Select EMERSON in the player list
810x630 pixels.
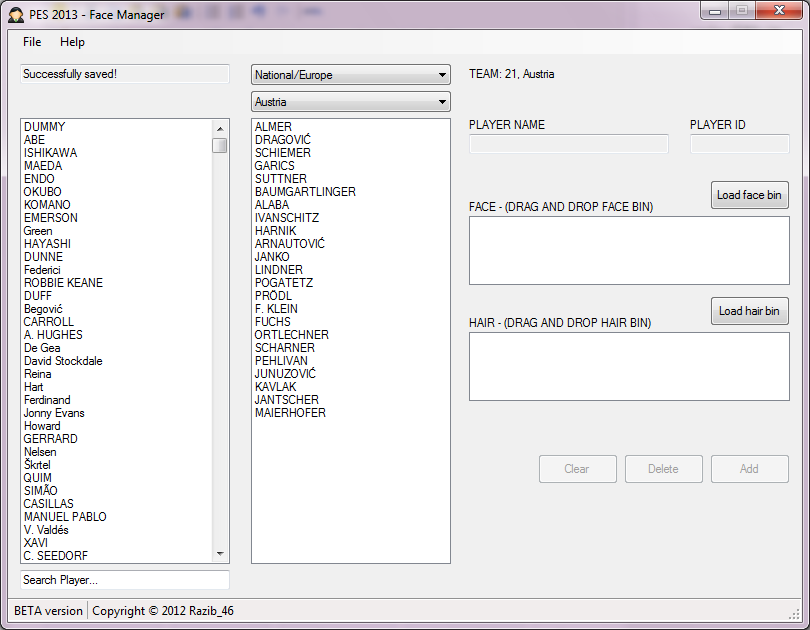pos(117,218)
